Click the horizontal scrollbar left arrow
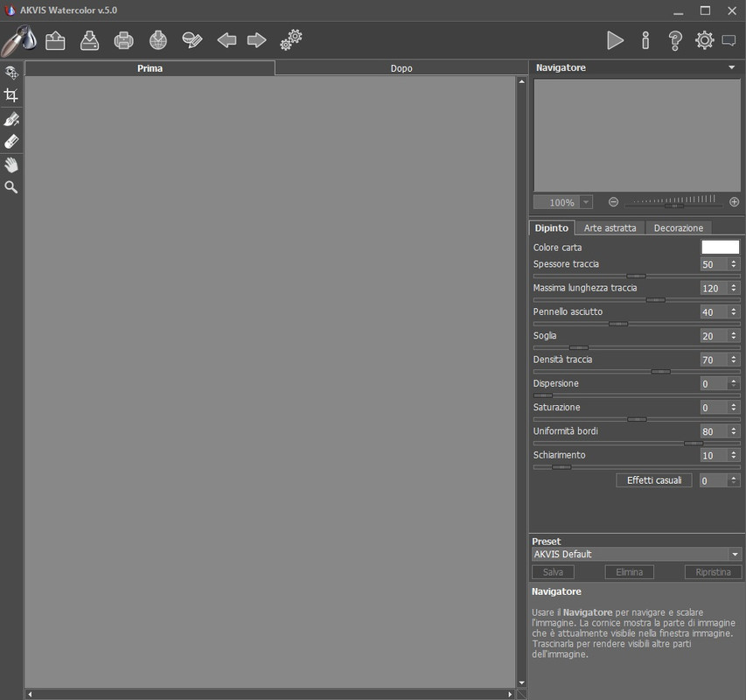Screen dimensions: 746x700 [30, 694]
